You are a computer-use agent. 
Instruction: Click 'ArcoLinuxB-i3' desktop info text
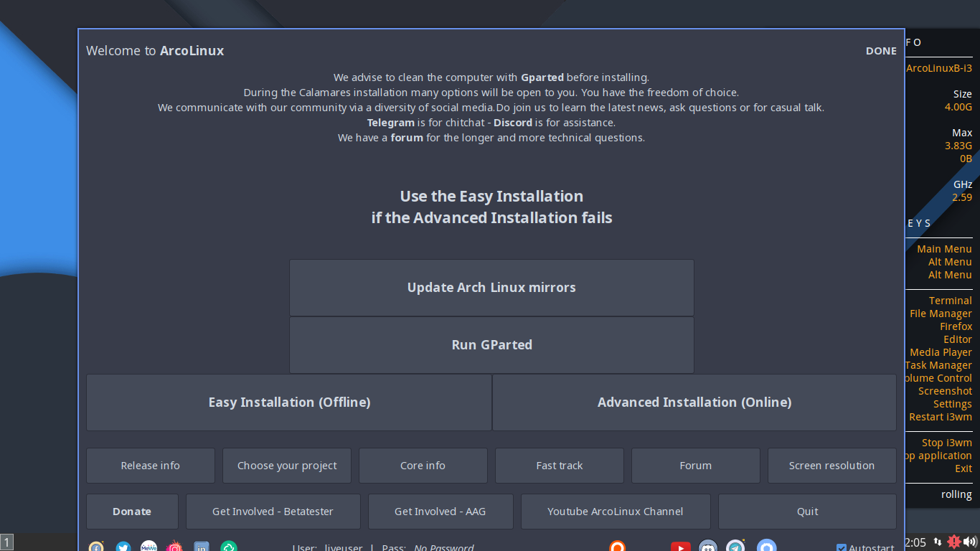pos(939,68)
